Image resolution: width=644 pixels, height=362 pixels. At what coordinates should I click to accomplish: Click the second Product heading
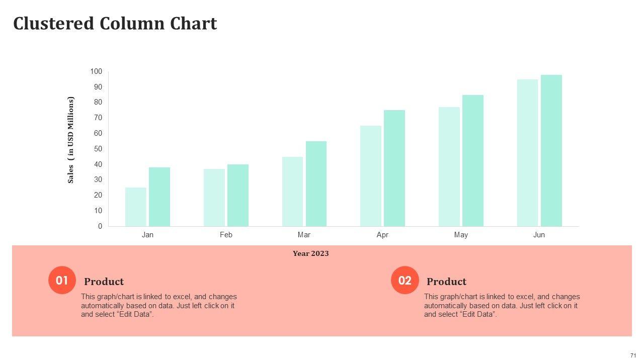point(446,282)
